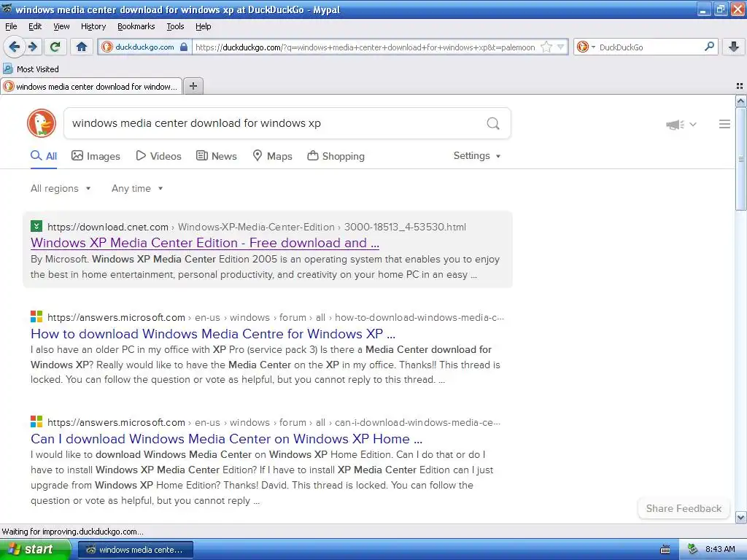Switch to the Maps results tab
Image resolution: width=747 pixels, height=560 pixels.
(x=273, y=156)
